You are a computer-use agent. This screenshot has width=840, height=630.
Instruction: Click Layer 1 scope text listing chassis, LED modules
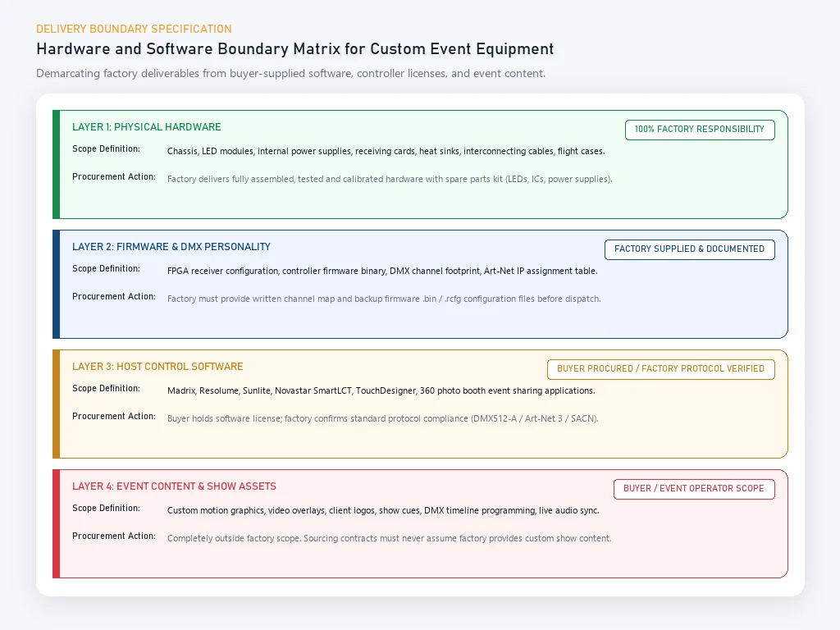(386, 151)
